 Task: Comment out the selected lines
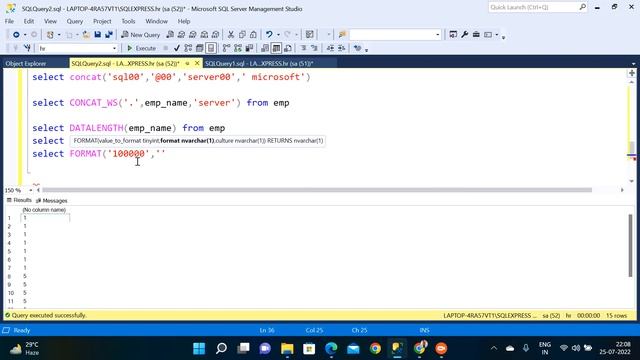coord(303,48)
